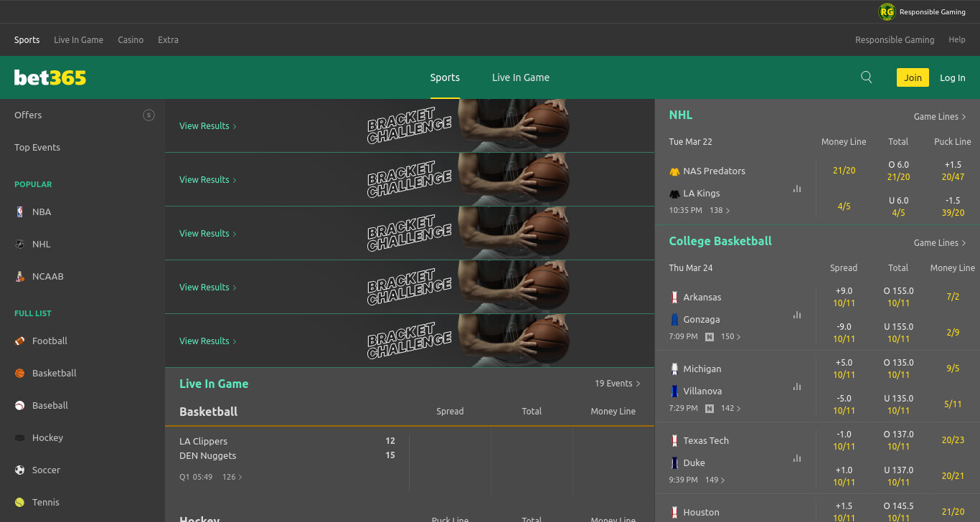
Task: Open the College Basketball heading
Action: [x=720, y=241]
